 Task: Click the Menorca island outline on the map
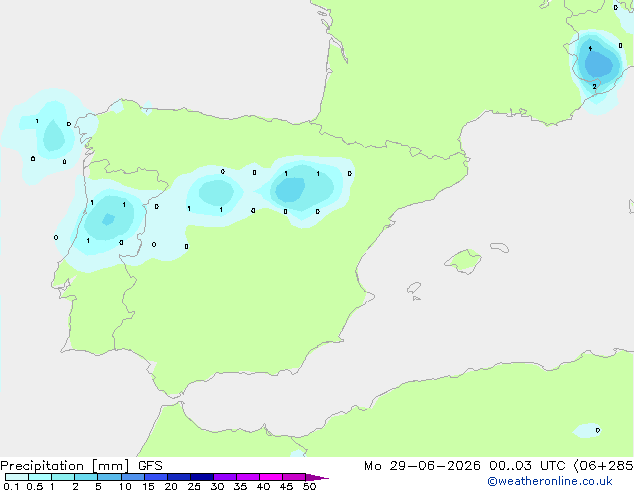pyautogui.click(x=500, y=247)
